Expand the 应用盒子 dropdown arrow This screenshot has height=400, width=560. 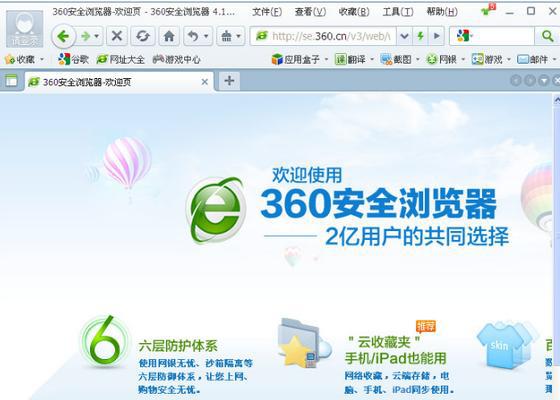point(326,59)
